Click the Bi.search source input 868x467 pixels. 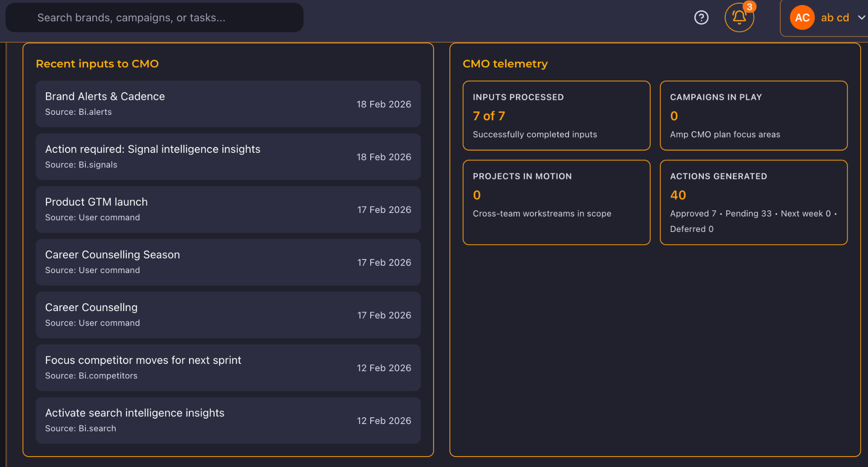80,428
